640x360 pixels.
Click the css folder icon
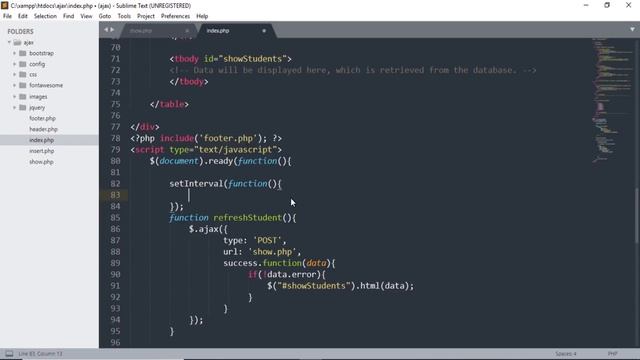coord(23,75)
